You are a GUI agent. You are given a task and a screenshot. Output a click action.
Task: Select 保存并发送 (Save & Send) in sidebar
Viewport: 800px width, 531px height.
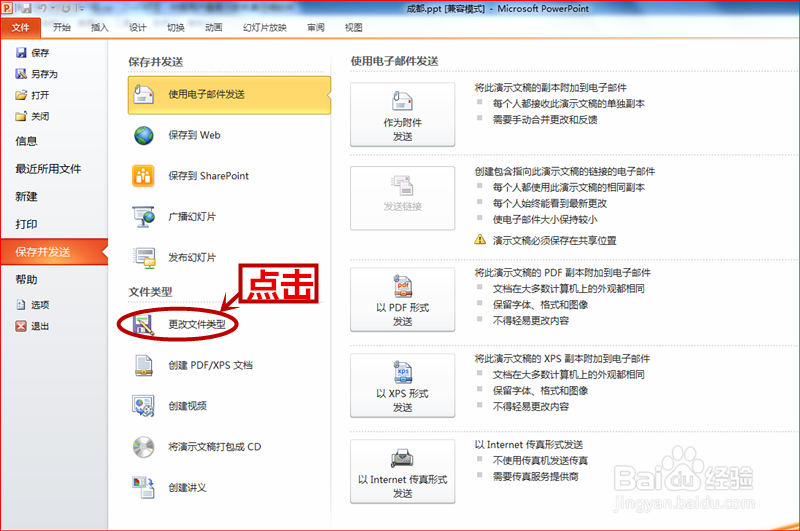54,252
